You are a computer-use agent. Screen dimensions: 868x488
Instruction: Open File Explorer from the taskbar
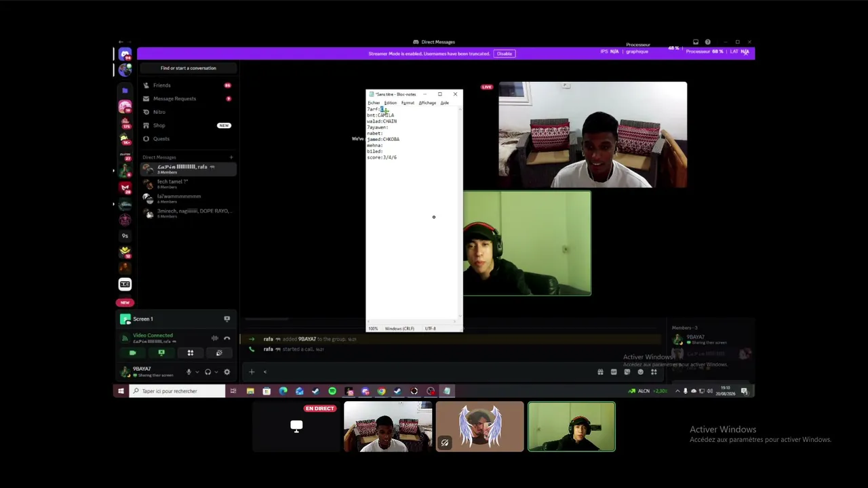(250, 391)
